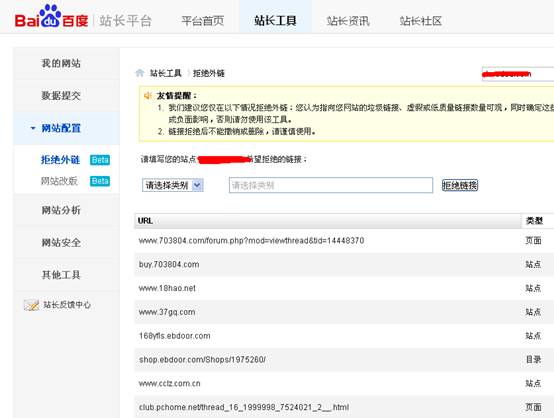Click Beta badge next to 网站改版
The width and height of the screenshot is (554, 418).
tap(100, 181)
